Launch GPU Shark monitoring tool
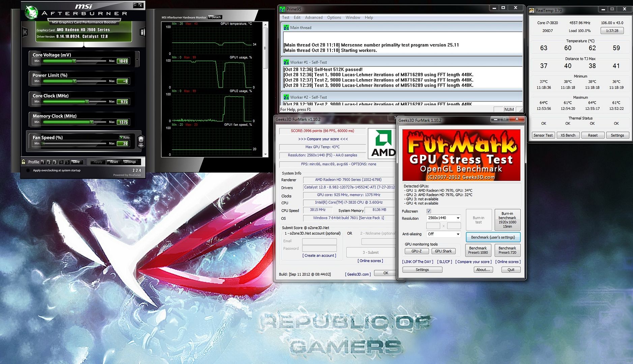The height and width of the screenshot is (364, 633). point(443,251)
